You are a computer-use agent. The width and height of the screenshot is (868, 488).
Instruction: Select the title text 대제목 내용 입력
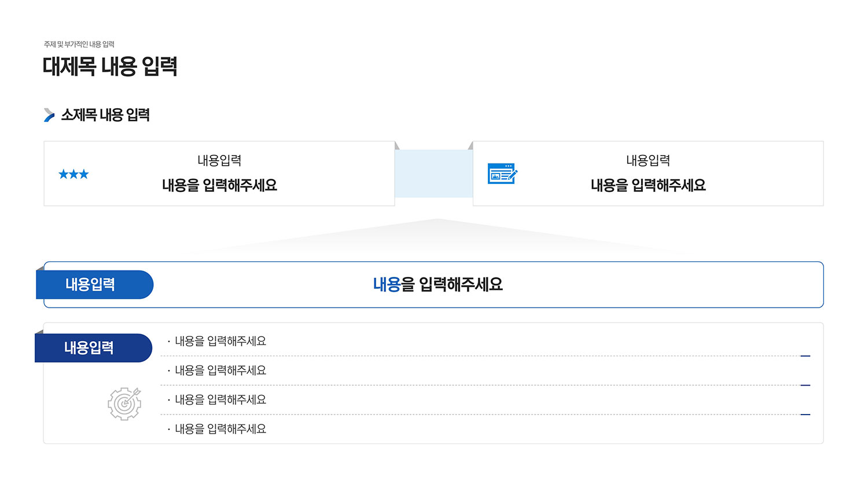110,66
